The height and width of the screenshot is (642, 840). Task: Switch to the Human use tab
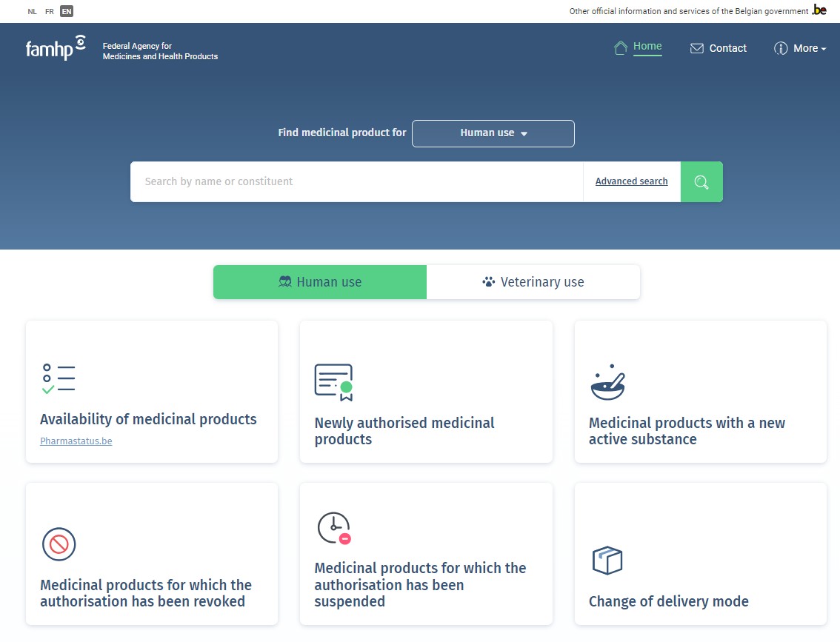(320, 282)
